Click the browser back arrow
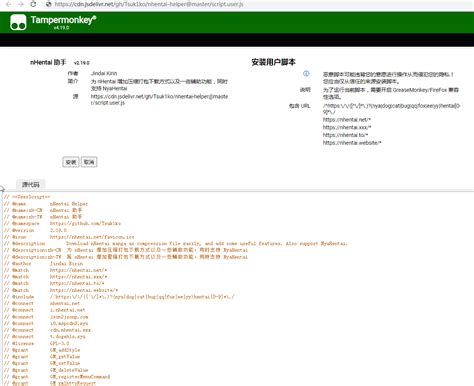This screenshot has width=474, height=386. pyautogui.click(x=8, y=4)
